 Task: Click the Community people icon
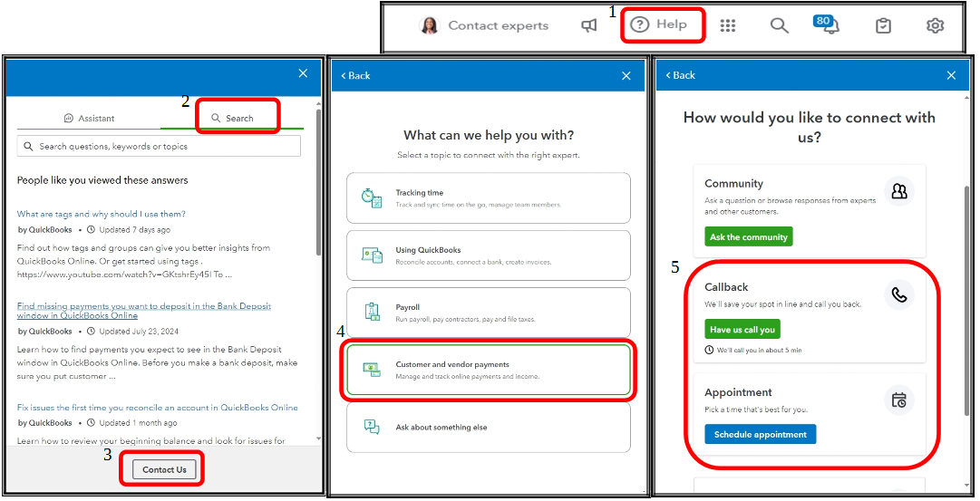coord(899,190)
